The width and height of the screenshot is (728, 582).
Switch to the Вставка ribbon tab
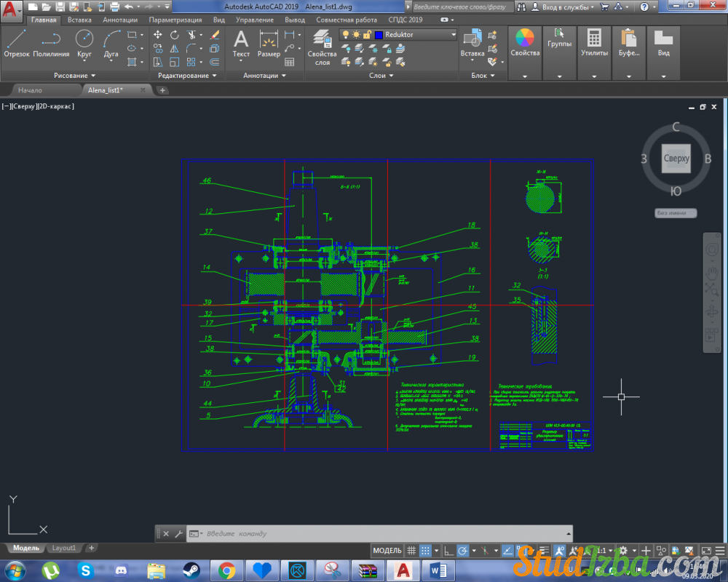point(79,20)
